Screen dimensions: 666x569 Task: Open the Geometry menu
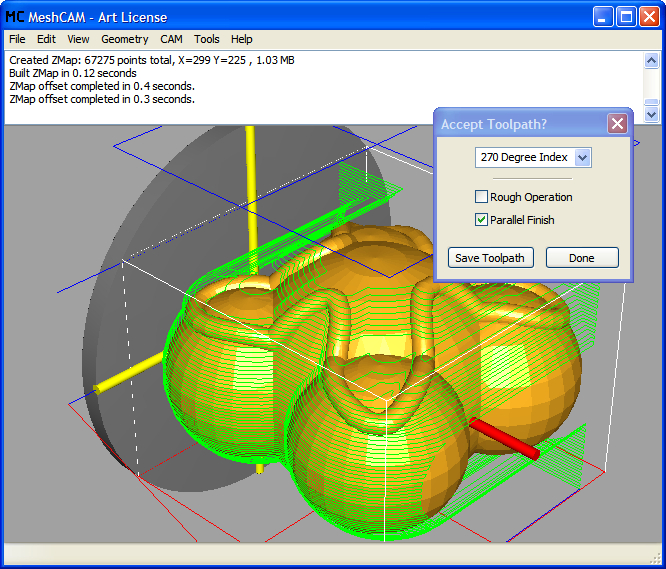[124, 39]
